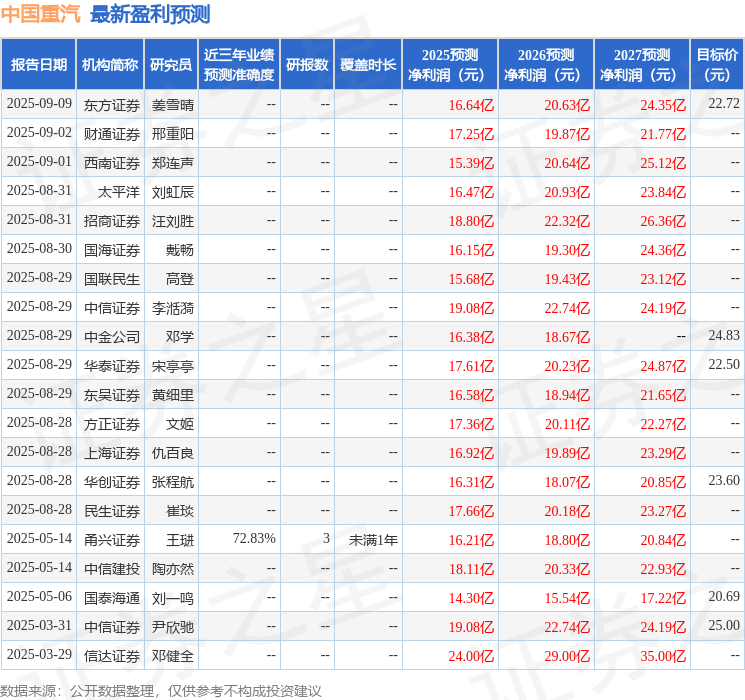Click the 最新盈利预测 heading text
745x700 pixels.
[x=150, y=14]
